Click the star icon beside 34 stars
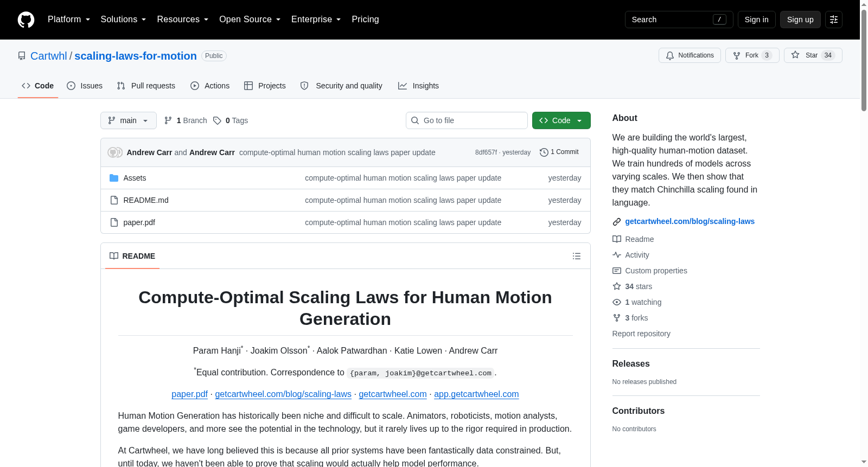 (617, 286)
